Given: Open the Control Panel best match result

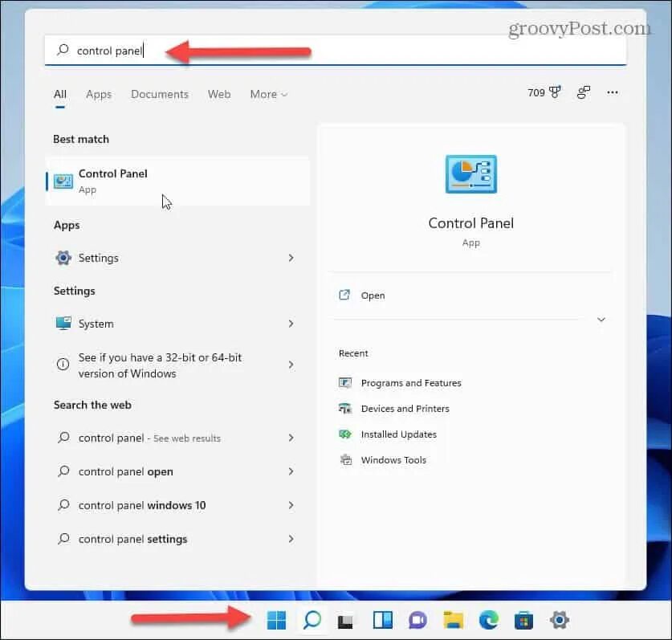Looking at the screenshot, I should 177,181.
